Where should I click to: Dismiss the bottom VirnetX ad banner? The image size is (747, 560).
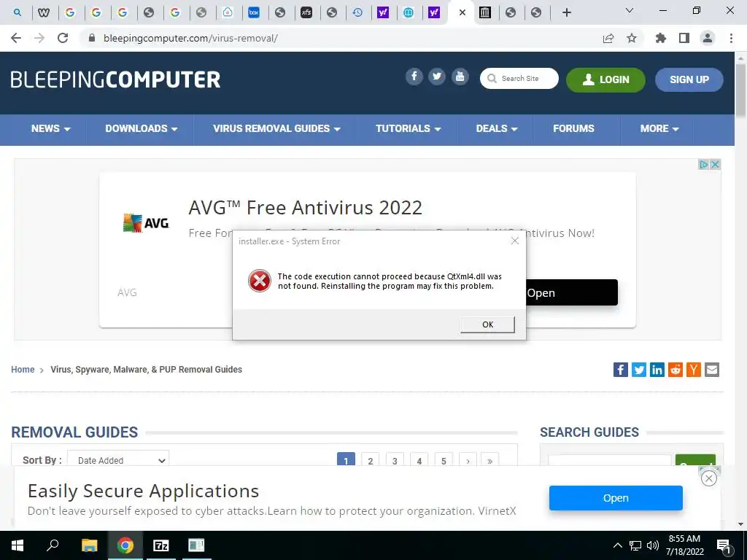tap(709, 478)
